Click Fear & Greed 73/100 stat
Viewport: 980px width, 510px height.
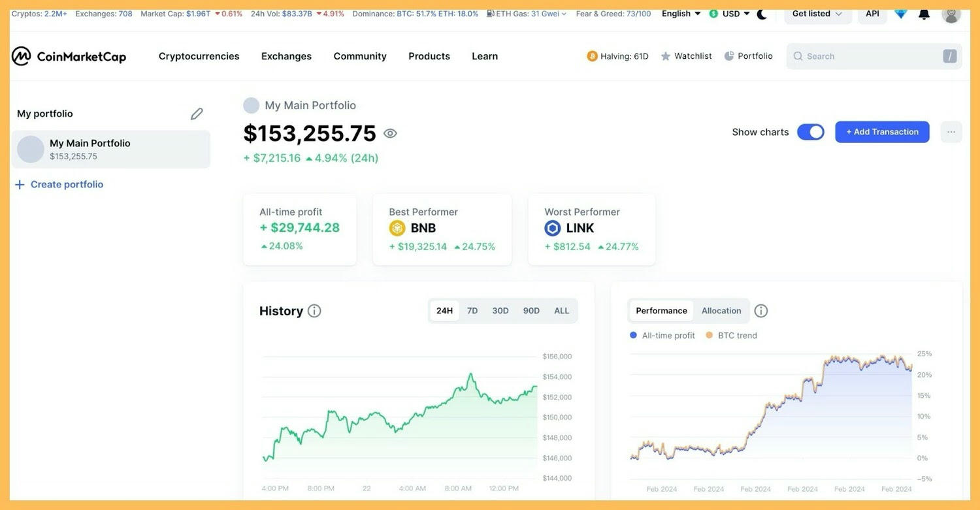click(x=613, y=14)
